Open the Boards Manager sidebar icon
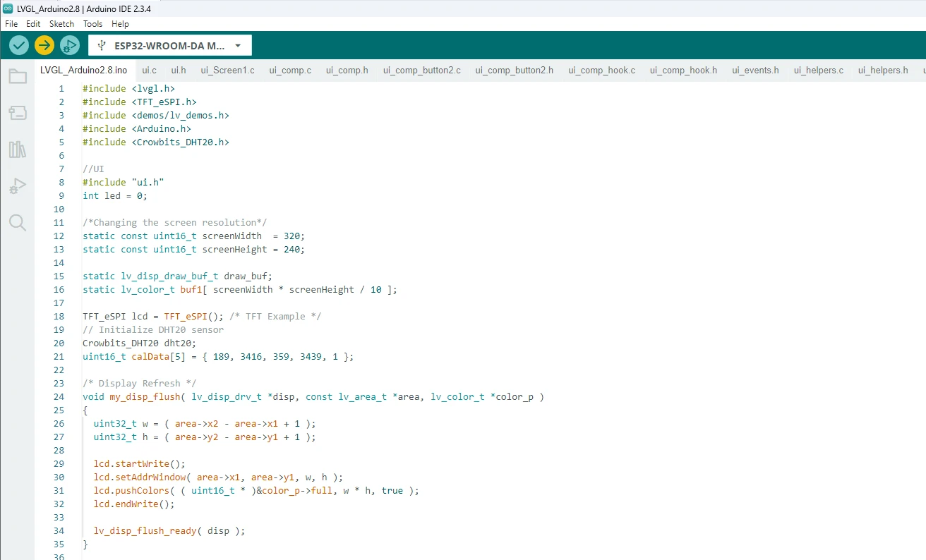Image resolution: width=926 pixels, height=560 pixels. 18,113
